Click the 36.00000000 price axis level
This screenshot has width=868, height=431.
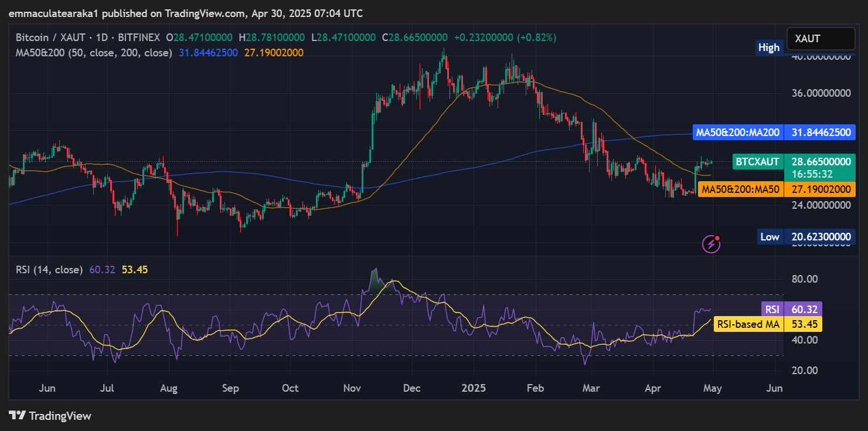[x=820, y=94]
